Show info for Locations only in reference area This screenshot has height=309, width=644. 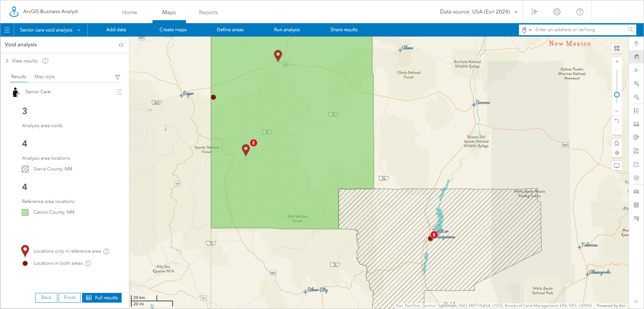[x=107, y=251]
